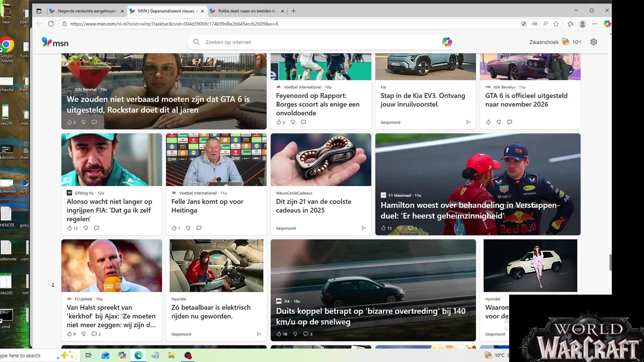Click the translate page icon in address bar
The height and width of the screenshot is (362, 644).
(534, 24)
